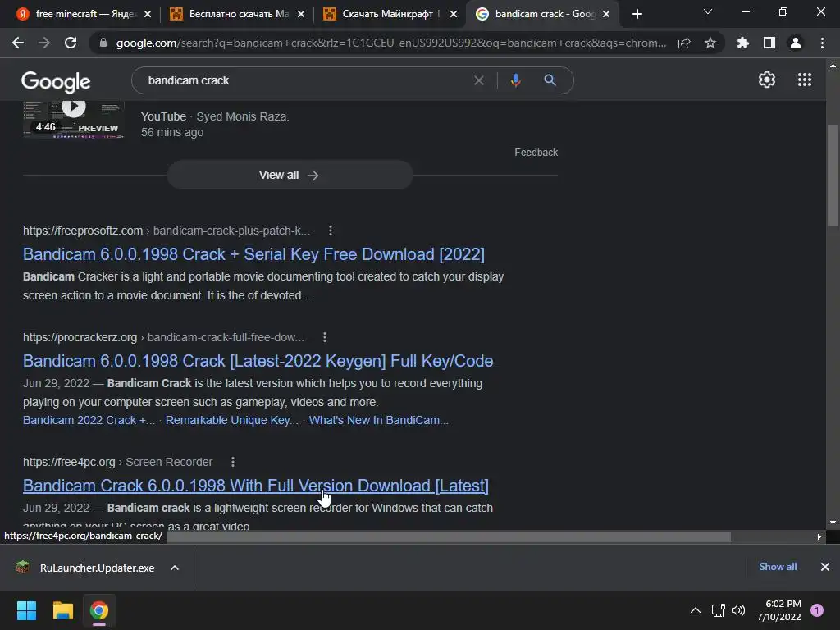This screenshot has width=840, height=630.
Task: Open the Google apps grid
Action: coord(805,80)
